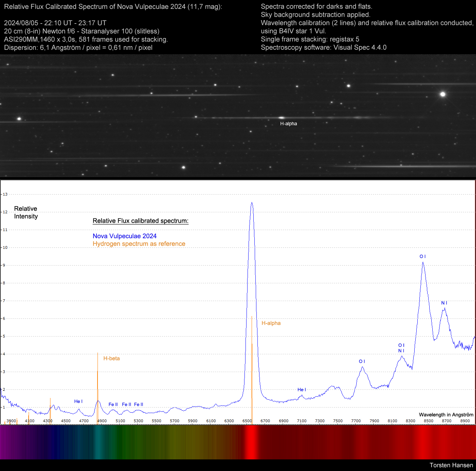Select "Single frame stacking: registax 5"
This screenshot has height=471, width=476.
[310, 39]
